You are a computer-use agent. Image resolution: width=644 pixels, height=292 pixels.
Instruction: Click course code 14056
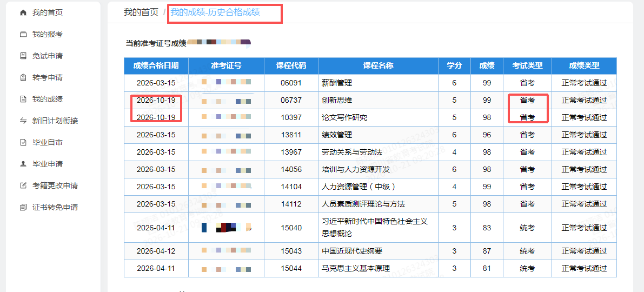pyautogui.click(x=291, y=169)
